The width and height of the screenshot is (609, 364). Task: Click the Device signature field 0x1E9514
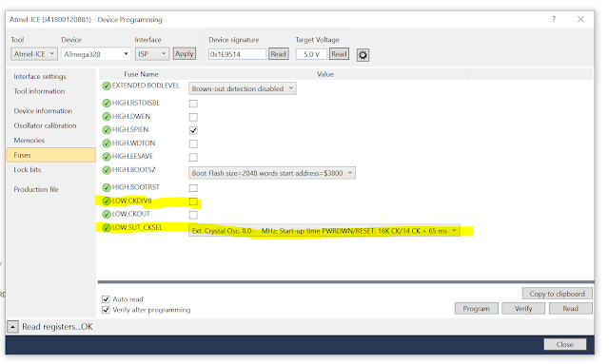click(x=237, y=54)
